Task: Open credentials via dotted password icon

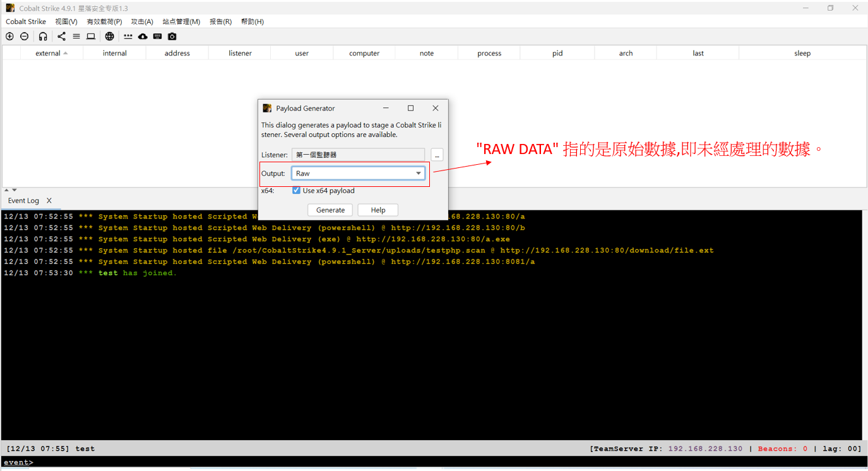Action: click(x=128, y=37)
